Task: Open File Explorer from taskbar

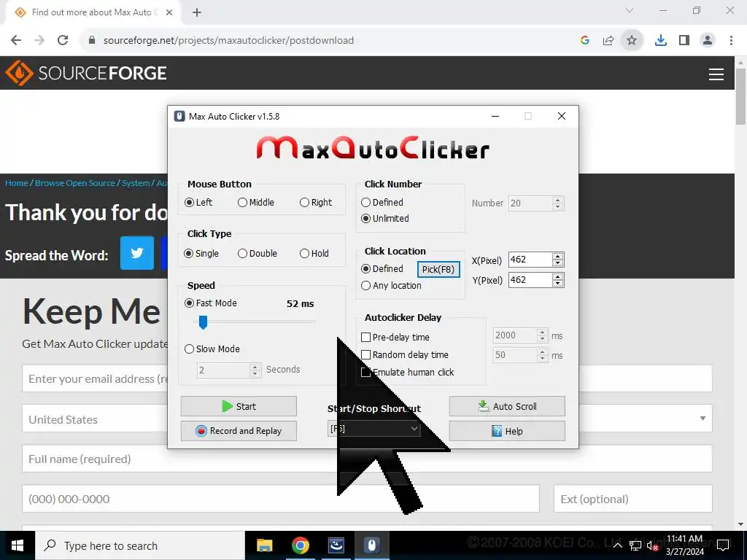Action: pos(264,545)
